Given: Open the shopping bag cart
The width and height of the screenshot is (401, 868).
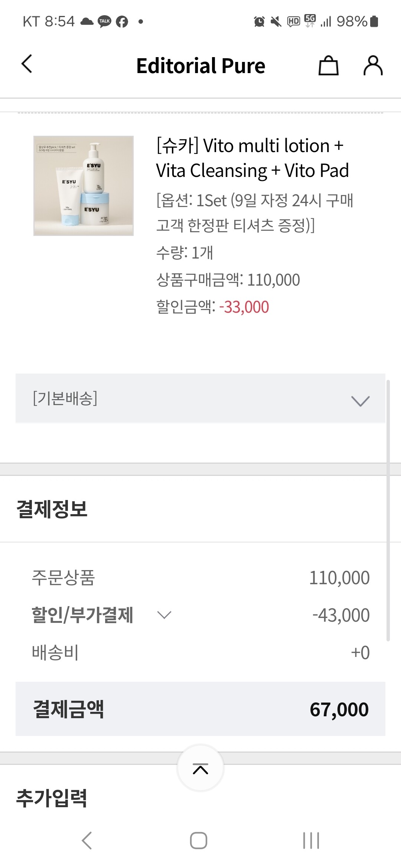Looking at the screenshot, I should tap(329, 66).
